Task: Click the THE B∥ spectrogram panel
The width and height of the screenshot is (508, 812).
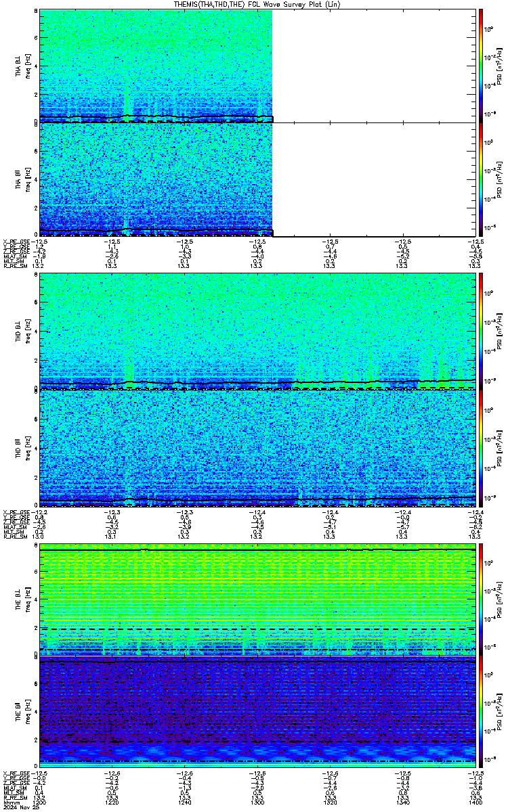Action: click(257, 712)
